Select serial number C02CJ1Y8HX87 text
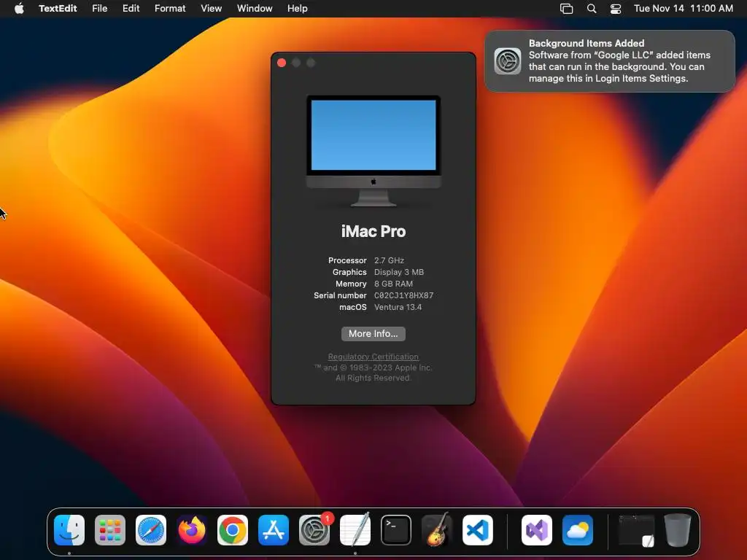Viewport: 747px width, 560px height. [x=404, y=295]
